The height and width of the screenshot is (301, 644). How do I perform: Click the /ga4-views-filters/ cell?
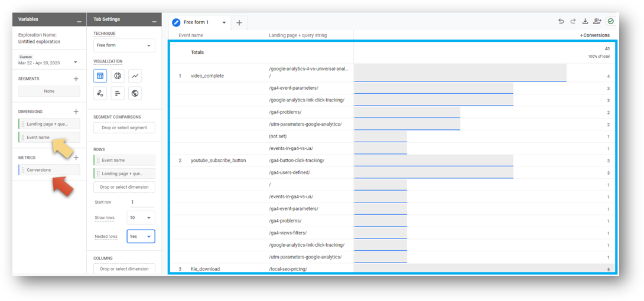[x=288, y=233]
